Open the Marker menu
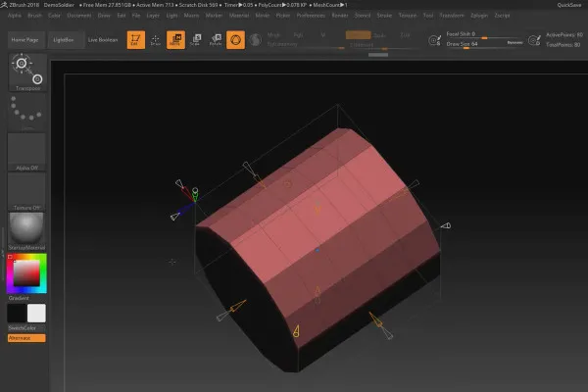This screenshot has height=392, width=588. coord(214,16)
